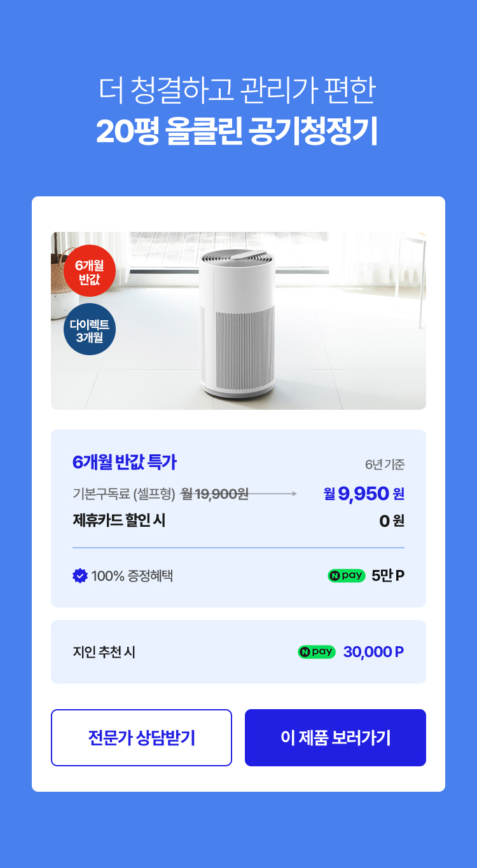Click the 100% 증정혜택 text
This screenshot has width=477, height=868.
click(x=132, y=576)
